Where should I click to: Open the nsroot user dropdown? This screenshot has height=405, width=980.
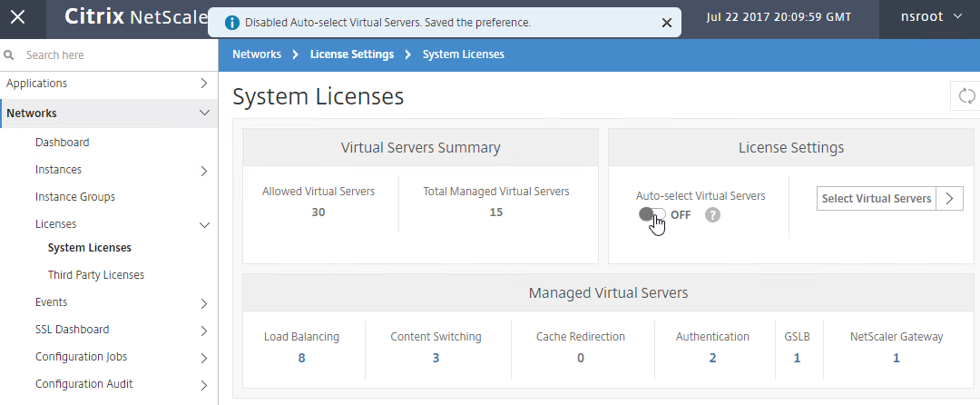click(x=931, y=17)
